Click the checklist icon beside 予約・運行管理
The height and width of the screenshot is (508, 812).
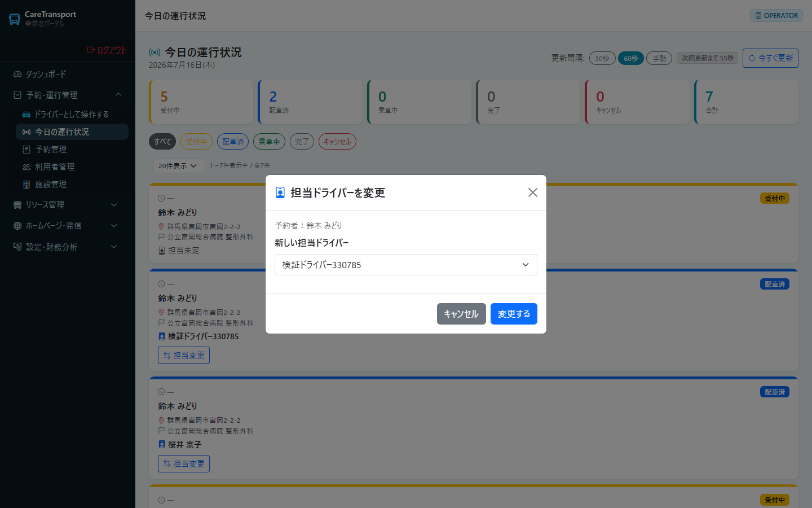pos(17,95)
